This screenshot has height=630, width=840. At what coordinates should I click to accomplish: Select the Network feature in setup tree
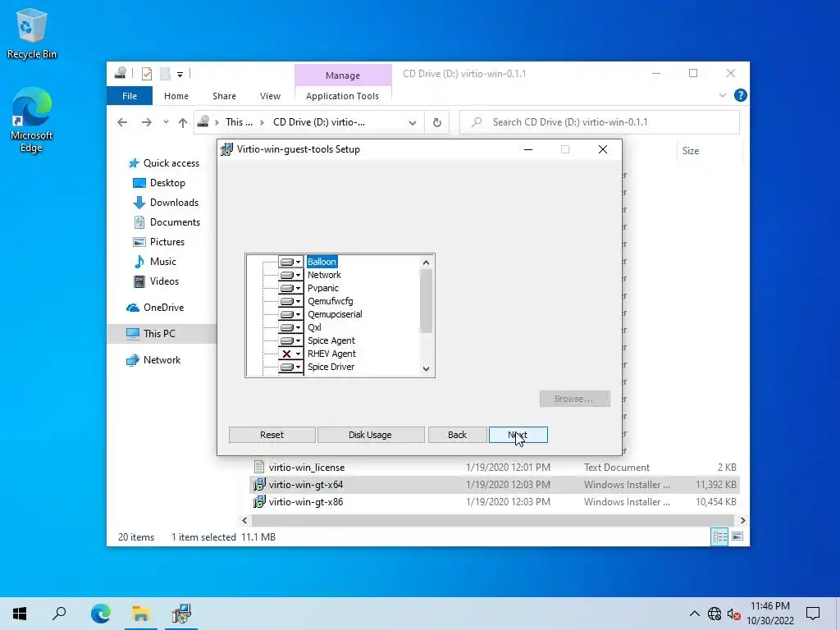(324, 275)
